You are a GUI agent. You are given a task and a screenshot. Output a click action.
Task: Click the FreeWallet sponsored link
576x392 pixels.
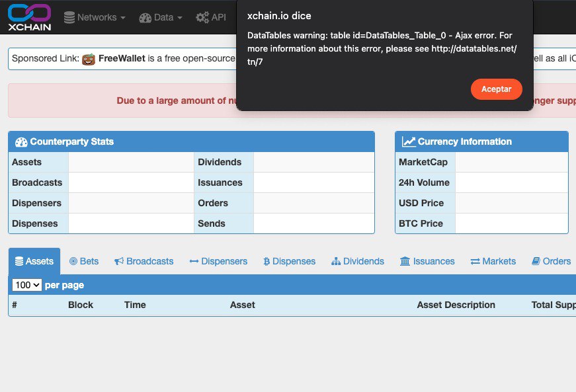tap(122, 58)
